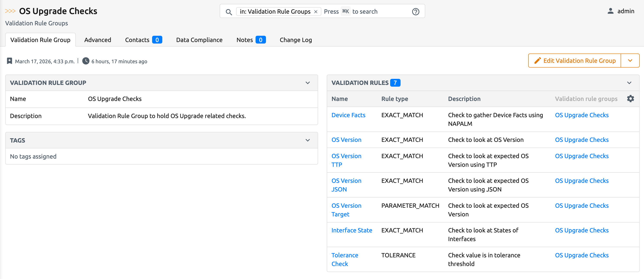Screen dimensions: 644x279
Task: Click the last updated clock icon
Action: [86, 61]
